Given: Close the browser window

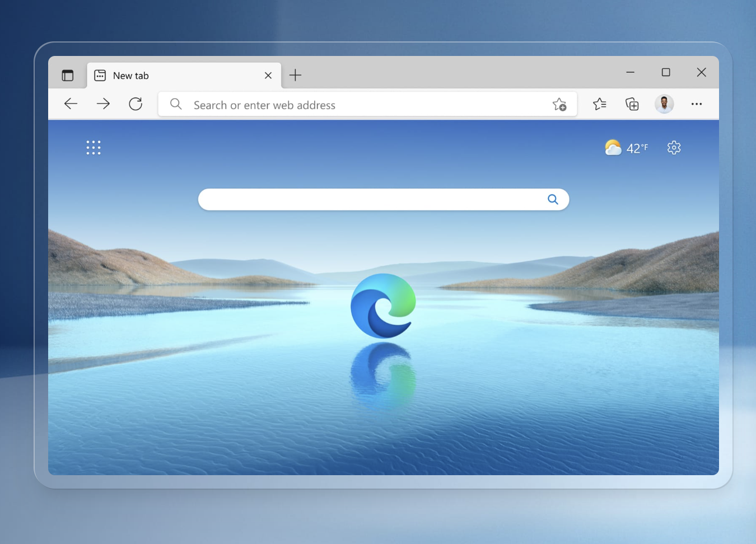Looking at the screenshot, I should coord(702,72).
